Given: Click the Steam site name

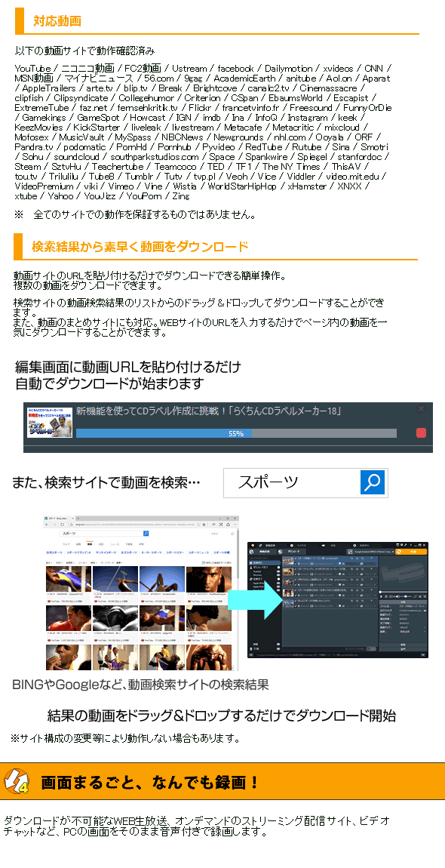Looking at the screenshot, I should (x=28, y=167).
